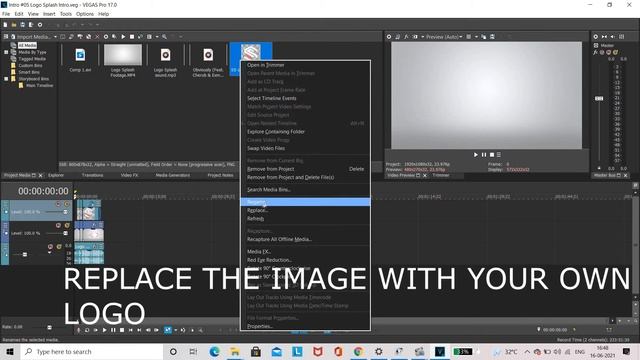Solo the audio track
The width and height of the screenshot is (640, 360).
[x=59, y=247]
